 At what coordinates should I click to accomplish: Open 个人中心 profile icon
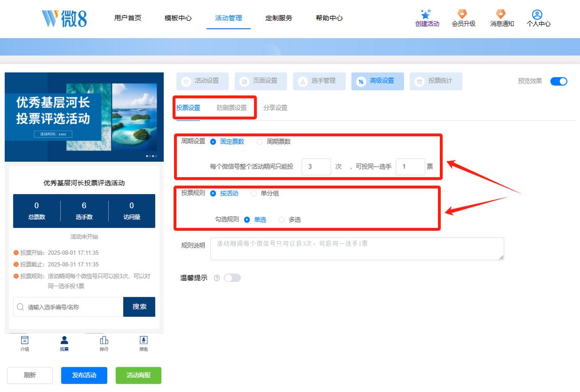(x=537, y=14)
